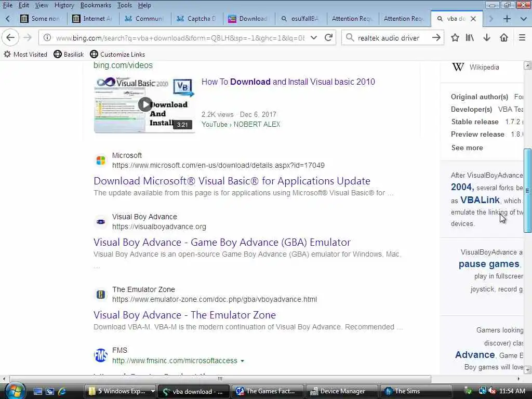This screenshot has width=532, height=399.
Task: Open the Tools menu
Action: point(125,5)
